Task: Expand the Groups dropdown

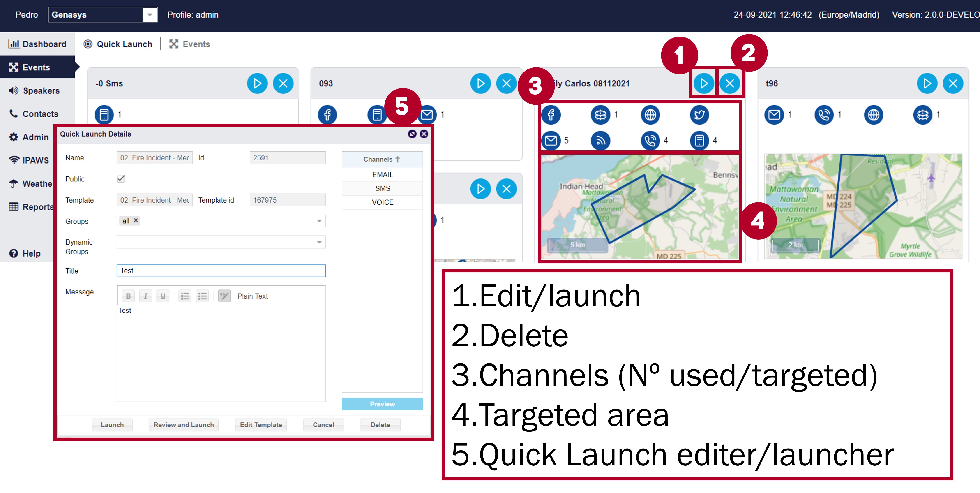Action: tap(319, 221)
